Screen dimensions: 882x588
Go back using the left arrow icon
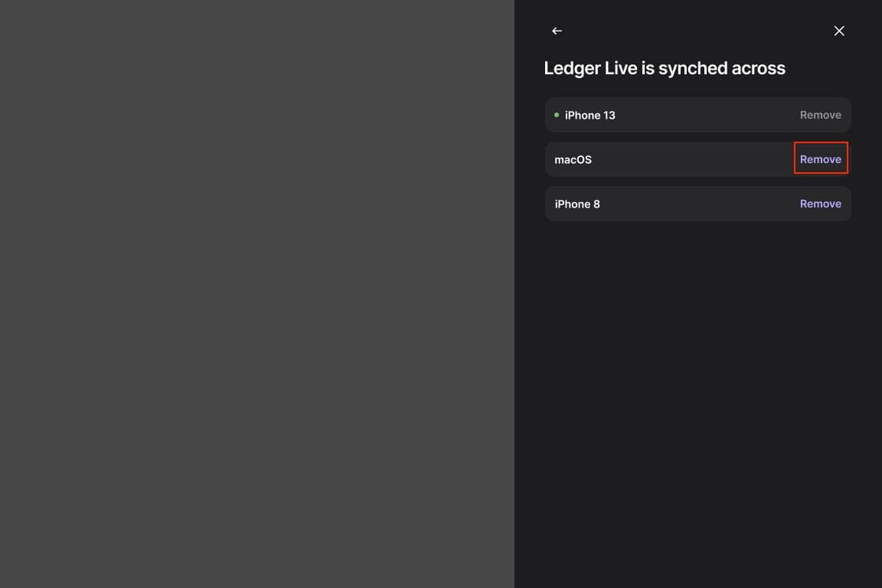click(x=557, y=31)
